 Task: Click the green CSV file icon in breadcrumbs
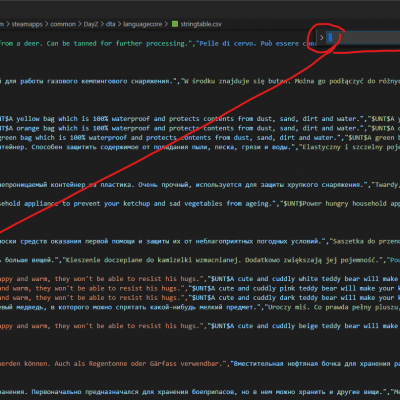175,24
